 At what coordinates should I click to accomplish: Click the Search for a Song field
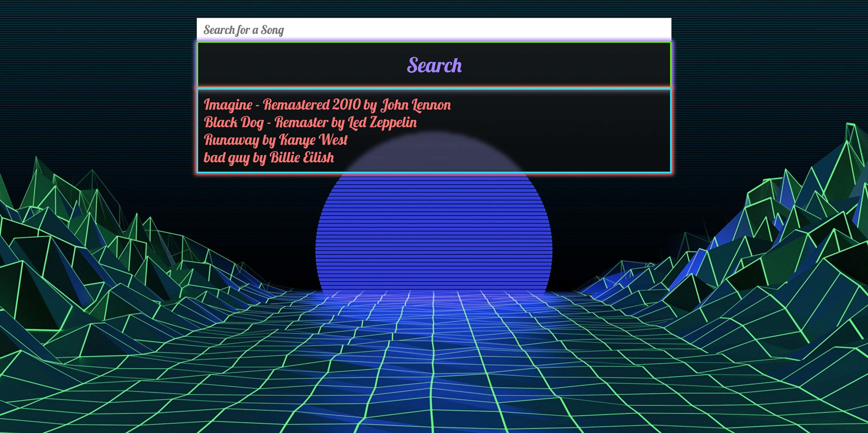pyautogui.click(x=434, y=30)
